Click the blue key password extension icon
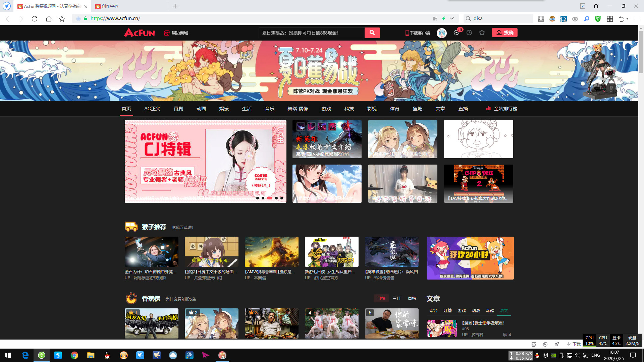Viewport: 644px width, 362px height. pyautogui.click(x=586, y=19)
